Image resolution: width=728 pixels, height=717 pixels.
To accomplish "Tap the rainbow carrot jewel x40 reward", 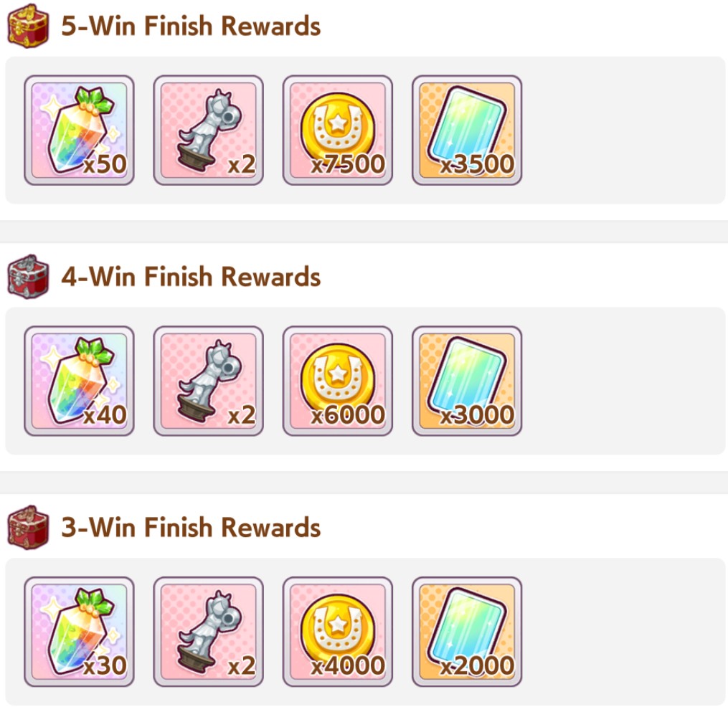I will 79,381.
